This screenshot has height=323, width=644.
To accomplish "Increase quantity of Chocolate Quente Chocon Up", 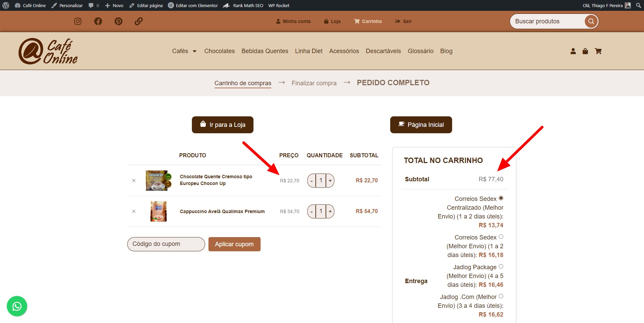I will 330,181.
